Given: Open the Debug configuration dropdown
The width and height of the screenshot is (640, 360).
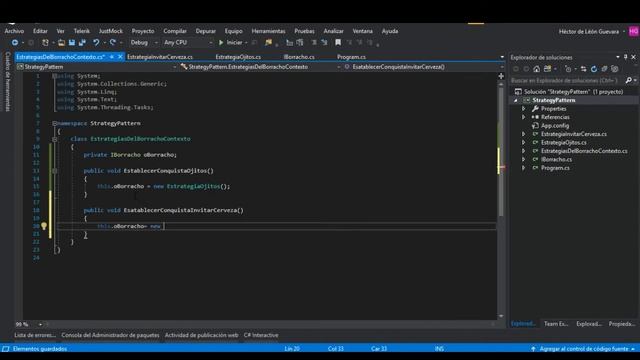Looking at the screenshot, I should pos(144,42).
